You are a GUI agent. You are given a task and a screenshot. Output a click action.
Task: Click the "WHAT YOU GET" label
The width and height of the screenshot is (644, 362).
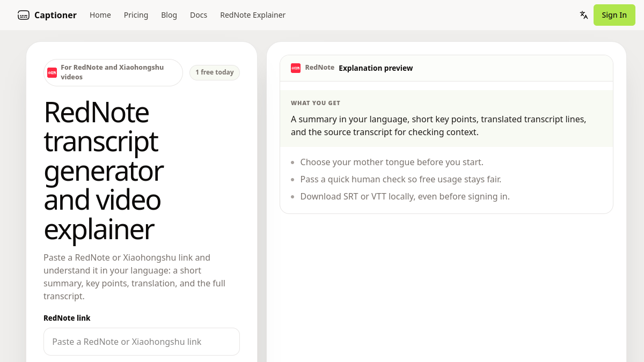click(316, 103)
